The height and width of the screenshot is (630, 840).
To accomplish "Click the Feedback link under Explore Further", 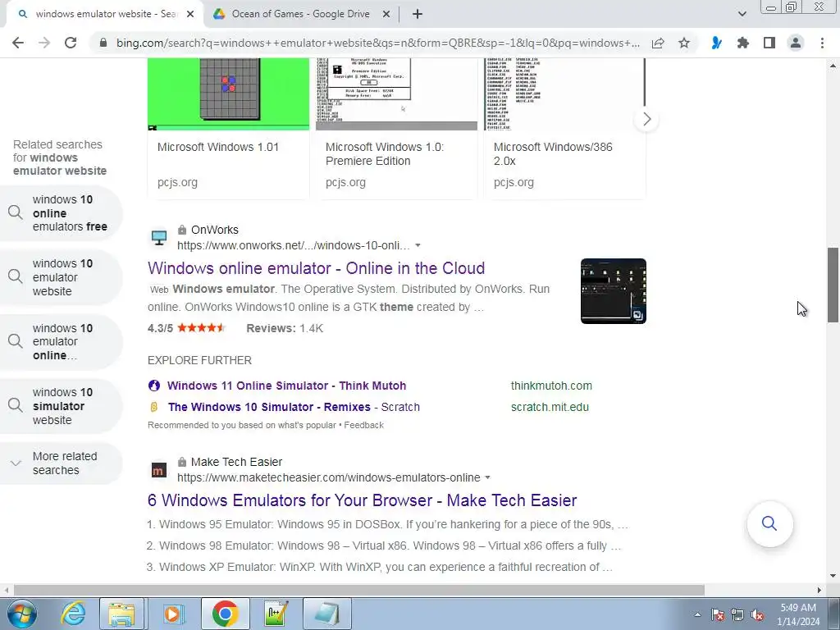I will (x=363, y=426).
